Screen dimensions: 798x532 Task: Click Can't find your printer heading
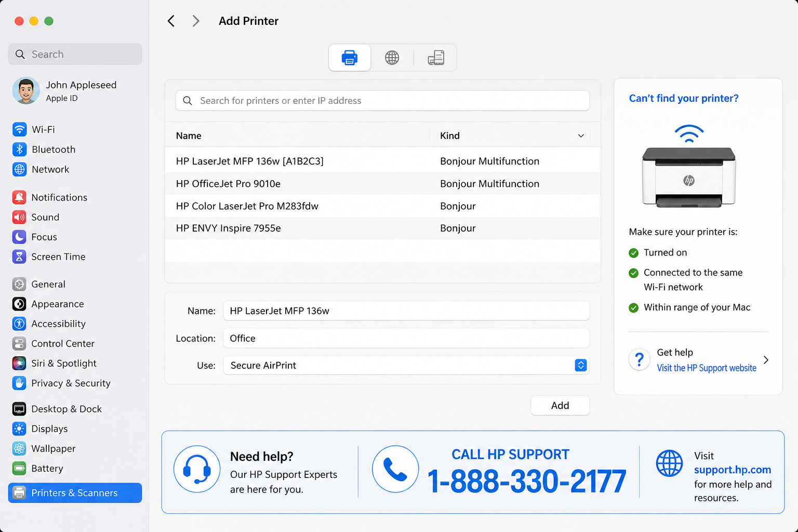coord(684,98)
